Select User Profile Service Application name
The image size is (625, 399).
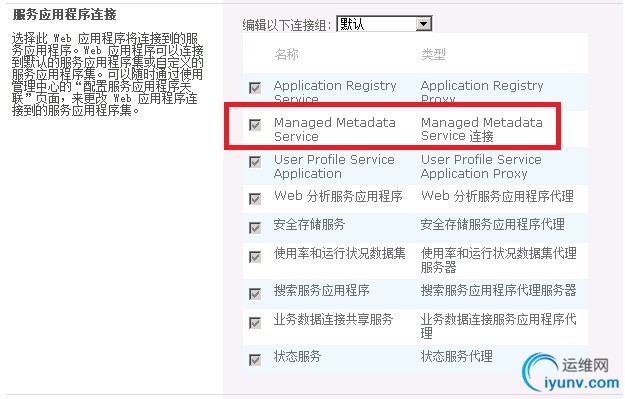coord(334,167)
